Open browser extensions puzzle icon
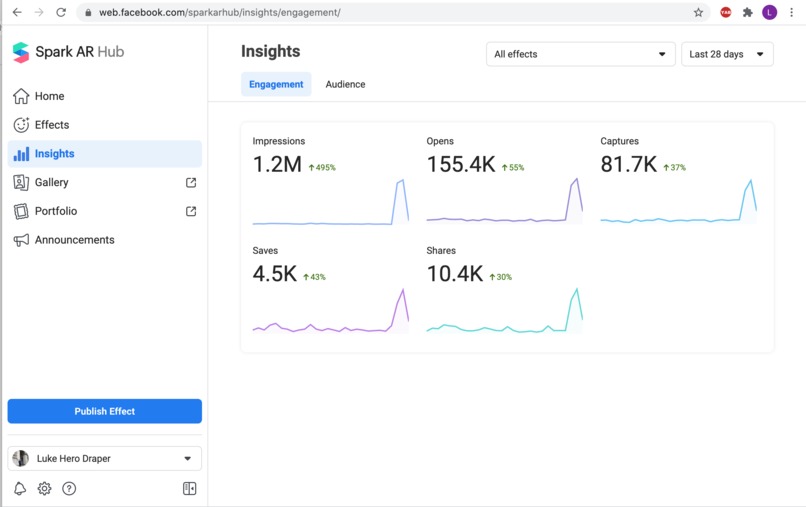 point(747,12)
